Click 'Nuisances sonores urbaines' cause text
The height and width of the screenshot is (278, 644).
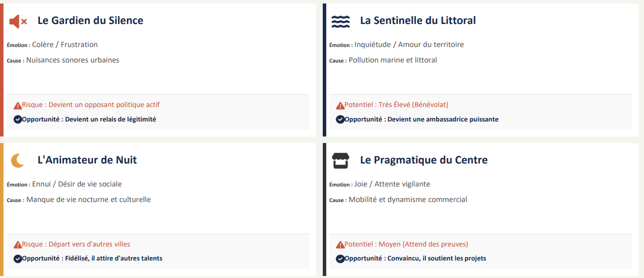click(73, 60)
